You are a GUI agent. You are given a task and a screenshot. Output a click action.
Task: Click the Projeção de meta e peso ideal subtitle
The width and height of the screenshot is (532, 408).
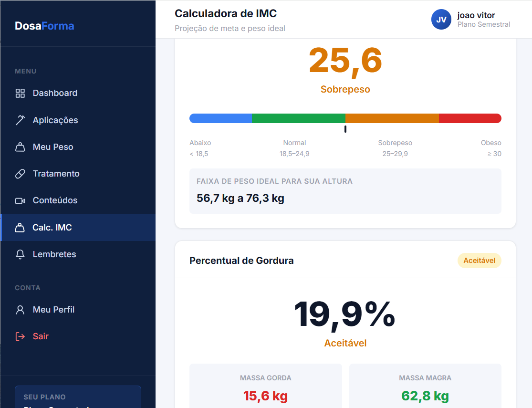coord(230,29)
